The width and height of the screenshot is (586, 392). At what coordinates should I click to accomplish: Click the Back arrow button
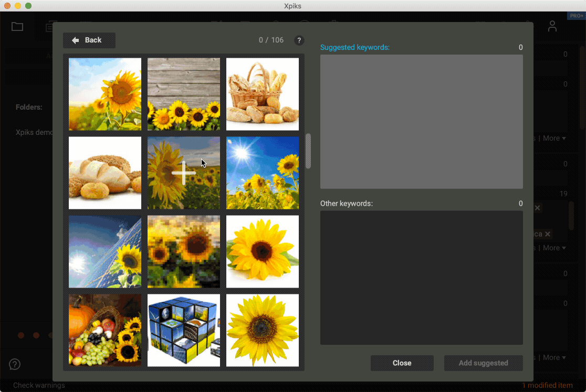tap(89, 40)
